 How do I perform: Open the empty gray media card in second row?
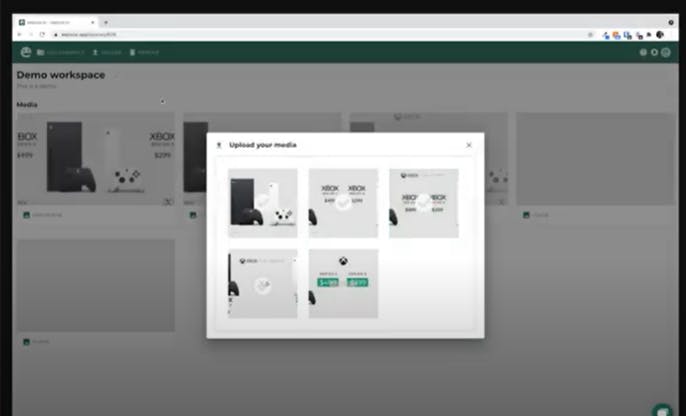click(96, 285)
